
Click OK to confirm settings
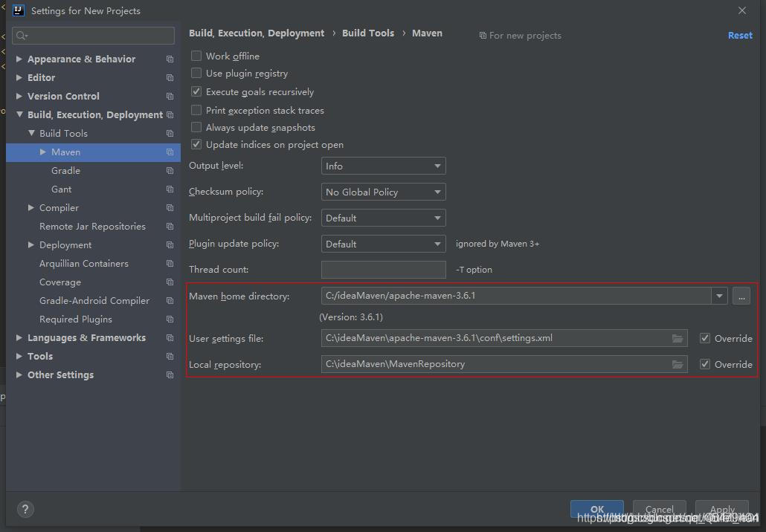[x=597, y=509]
